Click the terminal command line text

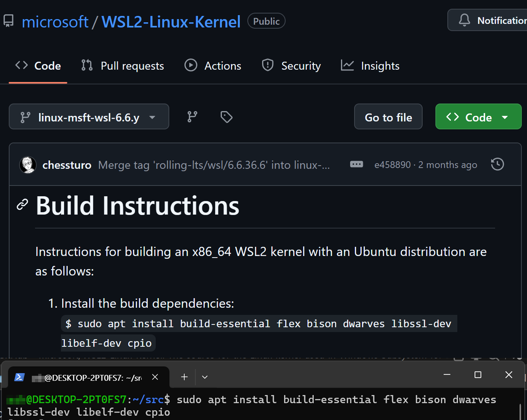[252, 406]
